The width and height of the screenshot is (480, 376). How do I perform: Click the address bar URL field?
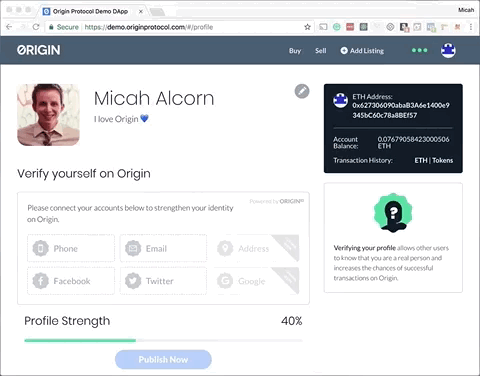tap(180, 27)
